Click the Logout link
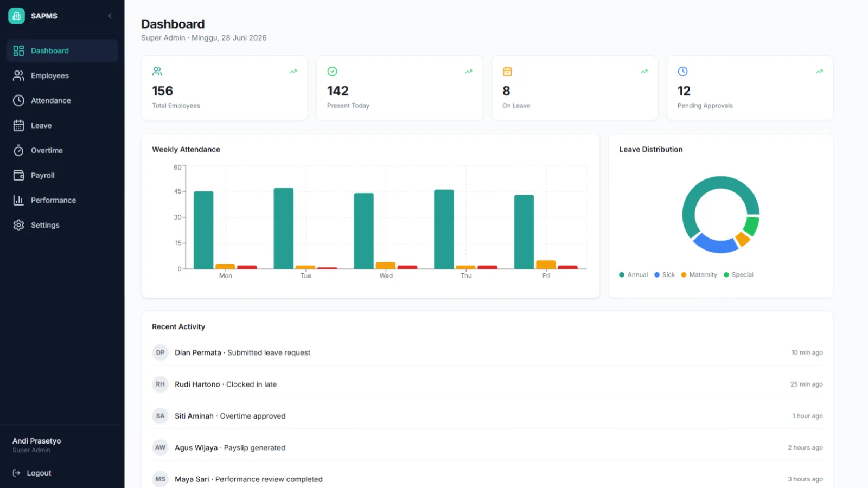This screenshot has height=488, width=868. (x=32, y=473)
